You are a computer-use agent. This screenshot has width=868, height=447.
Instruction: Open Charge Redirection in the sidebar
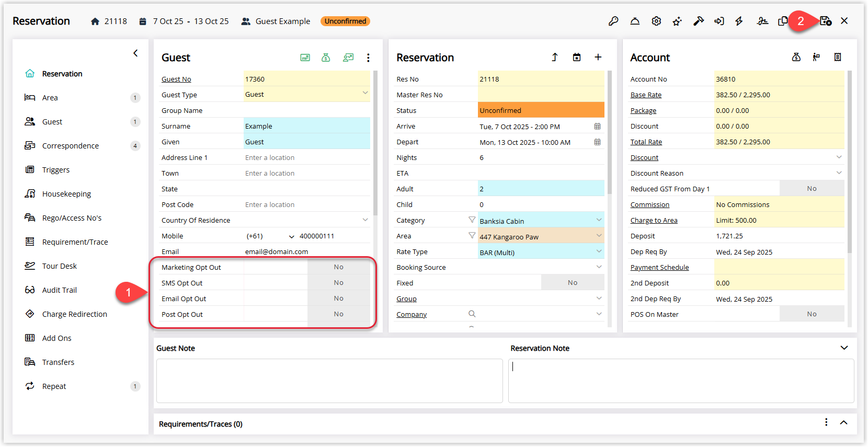pyautogui.click(x=82, y=314)
